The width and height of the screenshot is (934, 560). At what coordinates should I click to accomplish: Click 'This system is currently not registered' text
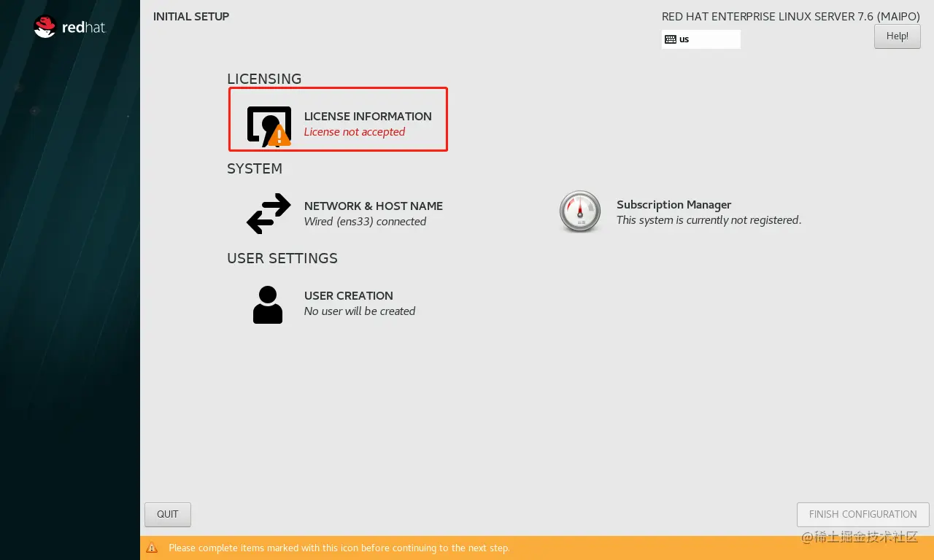[x=709, y=220]
